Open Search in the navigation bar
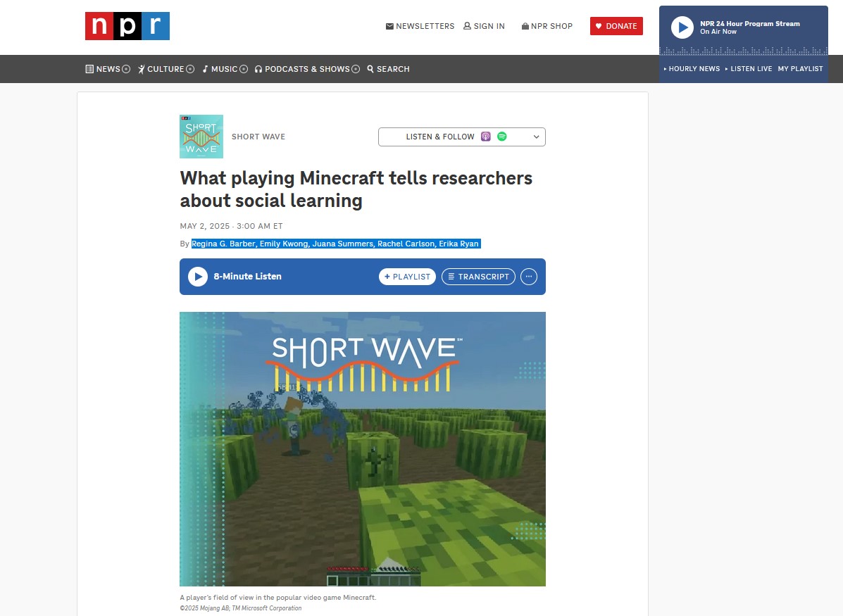This screenshot has width=843, height=616. pos(388,69)
